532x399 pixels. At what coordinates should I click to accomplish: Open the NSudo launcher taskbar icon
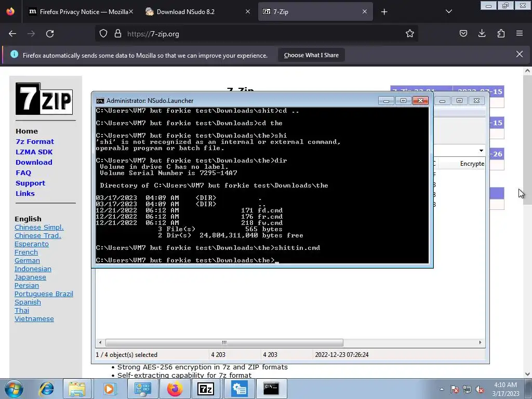point(240,389)
